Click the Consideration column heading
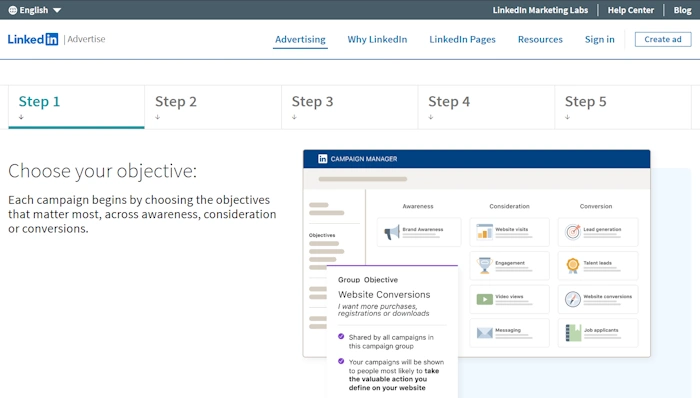The image size is (700, 398). click(509, 206)
